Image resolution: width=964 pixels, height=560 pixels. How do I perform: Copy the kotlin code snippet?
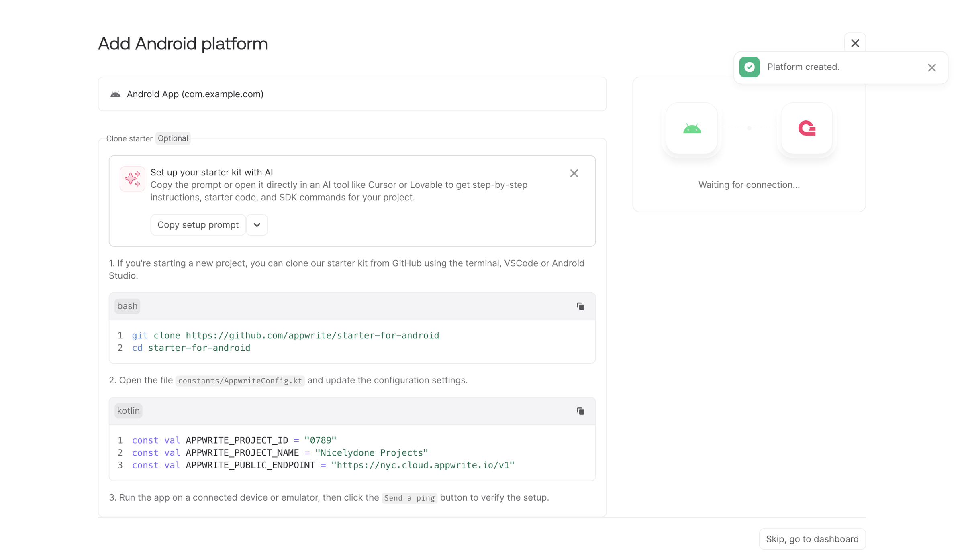tap(580, 411)
